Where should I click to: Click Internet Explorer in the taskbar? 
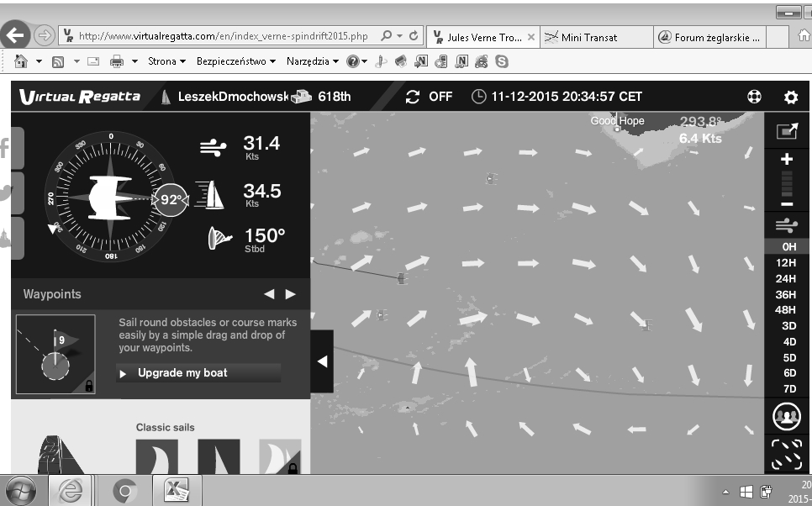coord(70,491)
